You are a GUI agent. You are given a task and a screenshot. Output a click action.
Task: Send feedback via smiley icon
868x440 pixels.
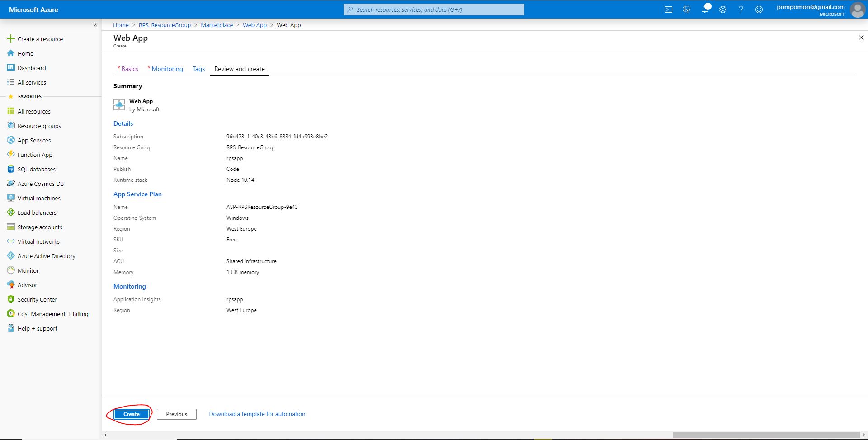(759, 9)
